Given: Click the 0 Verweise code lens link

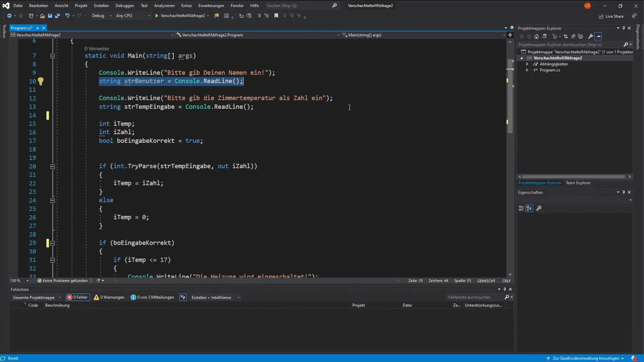Looking at the screenshot, I should (97, 49).
